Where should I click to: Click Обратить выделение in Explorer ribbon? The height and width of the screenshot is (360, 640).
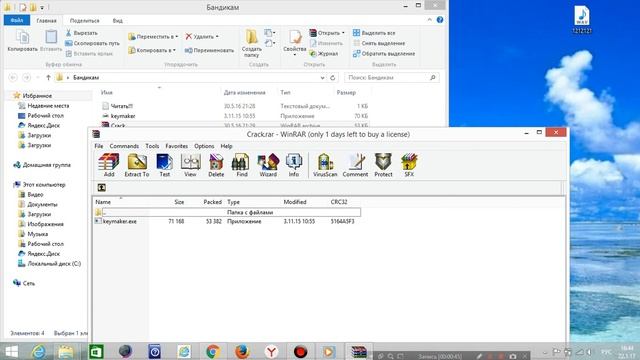384,53
